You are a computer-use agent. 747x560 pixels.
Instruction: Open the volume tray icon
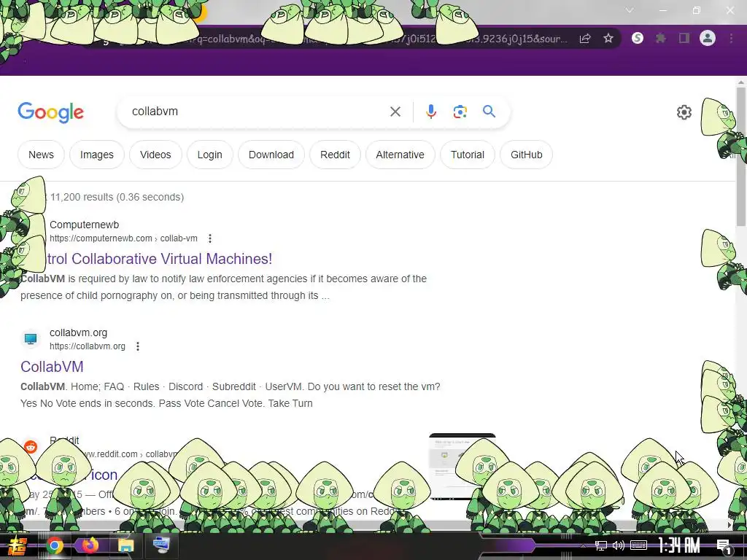[619, 545]
